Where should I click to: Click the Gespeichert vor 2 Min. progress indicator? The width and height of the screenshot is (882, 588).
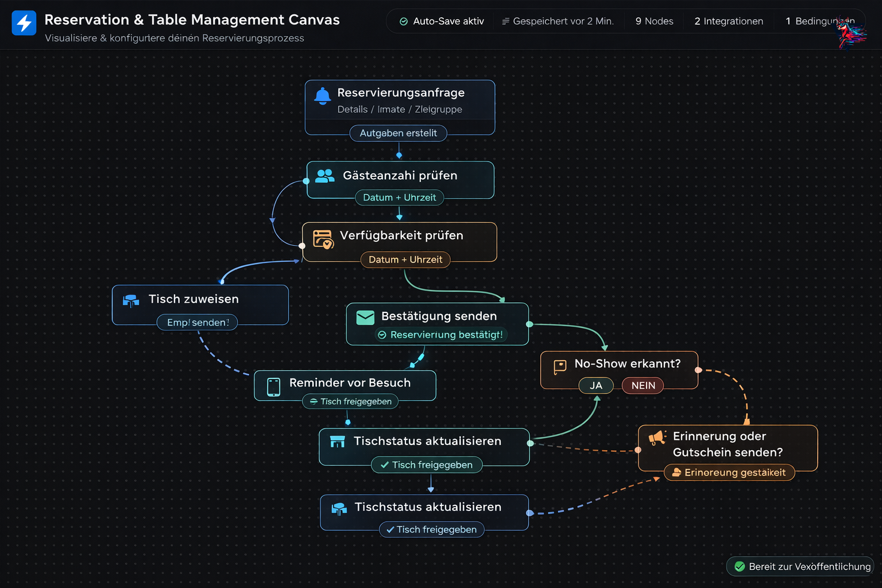click(558, 21)
